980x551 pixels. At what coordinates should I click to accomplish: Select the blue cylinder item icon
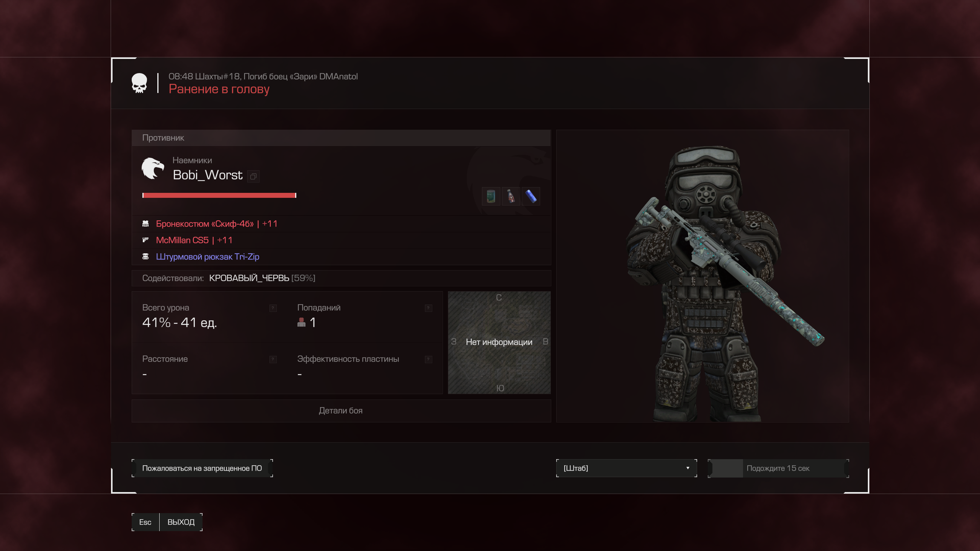[x=531, y=196]
